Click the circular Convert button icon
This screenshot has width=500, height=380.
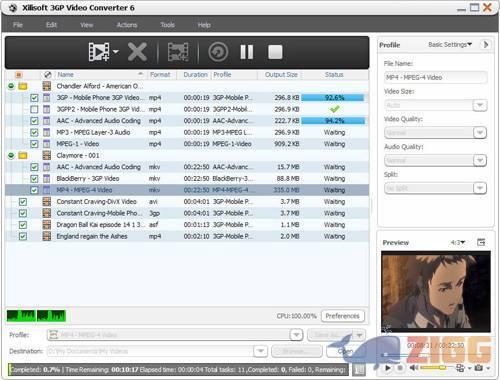pyautogui.click(x=218, y=52)
